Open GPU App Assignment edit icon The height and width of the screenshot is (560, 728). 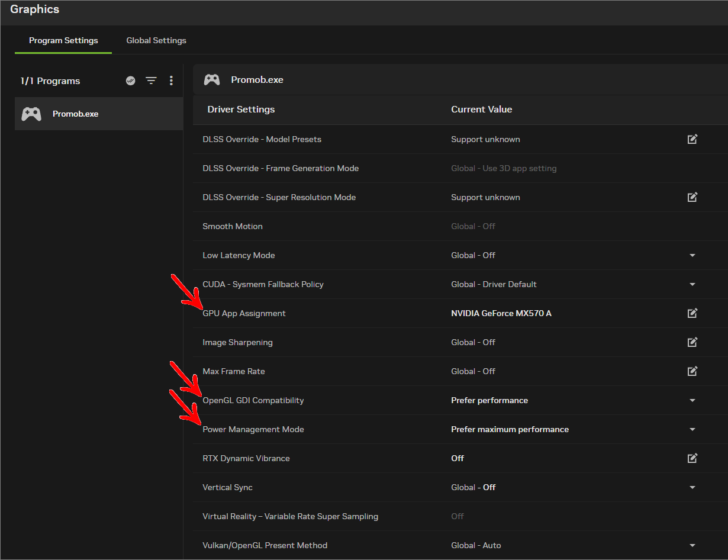pyautogui.click(x=692, y=313)
